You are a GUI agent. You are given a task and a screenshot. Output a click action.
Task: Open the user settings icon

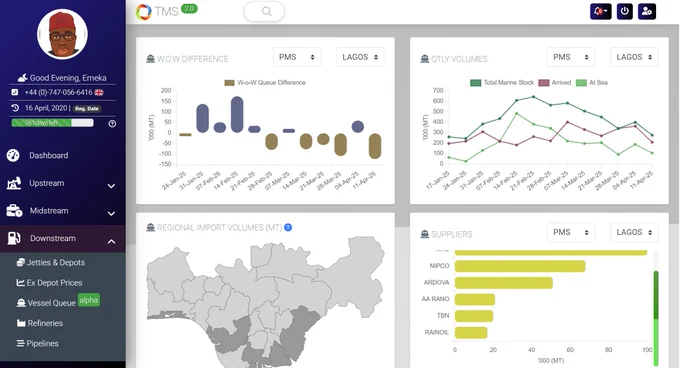pos(647,12)
